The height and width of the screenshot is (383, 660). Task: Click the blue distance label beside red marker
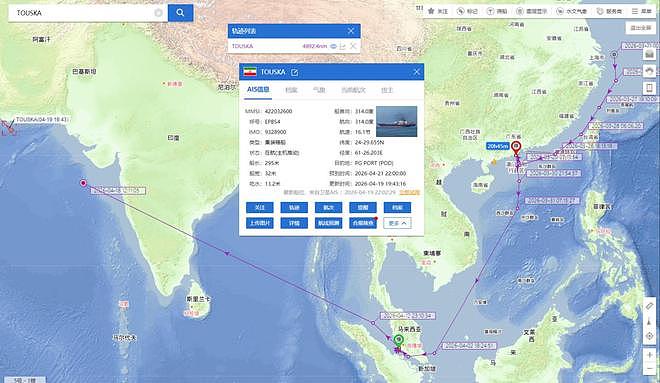point(498,146)
